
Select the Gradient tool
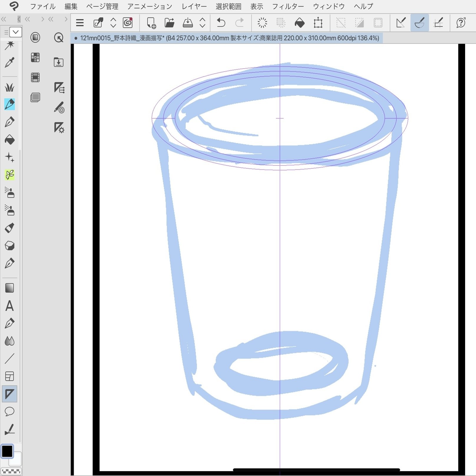pos(10,288)
